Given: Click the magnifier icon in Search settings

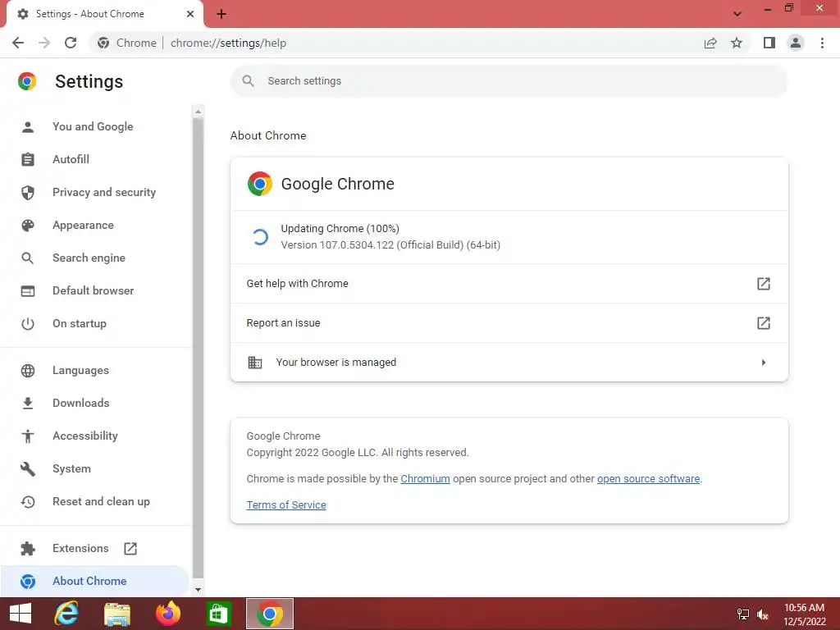Looking at the screenshot, I should point(248,81).
